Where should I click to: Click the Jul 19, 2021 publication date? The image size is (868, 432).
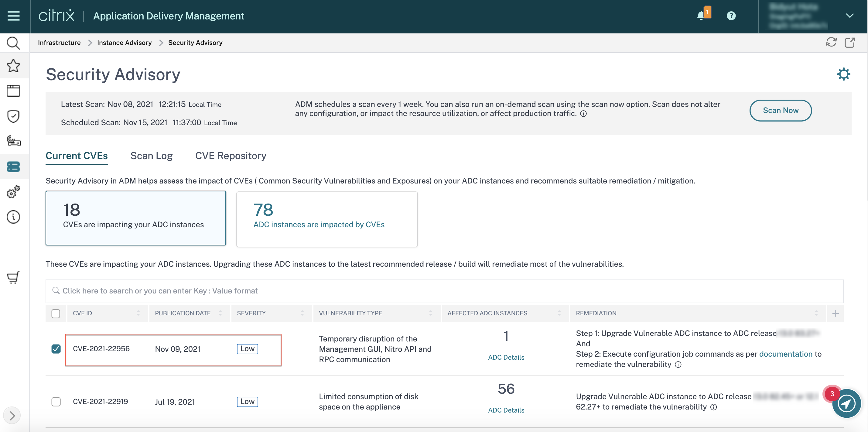tap(175, 402)
